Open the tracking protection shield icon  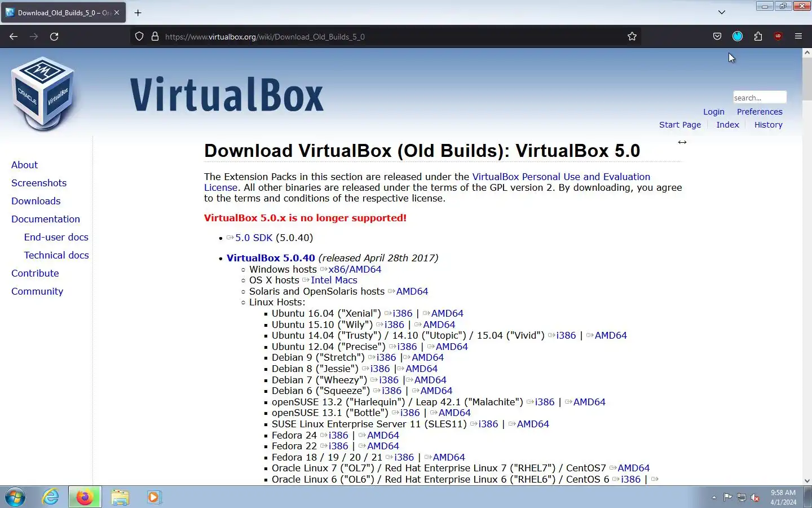139,36
